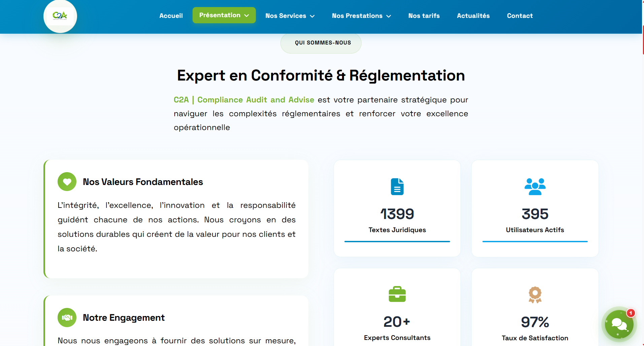Click the handshake icon beside Notre Engagement

pos(67,317)
